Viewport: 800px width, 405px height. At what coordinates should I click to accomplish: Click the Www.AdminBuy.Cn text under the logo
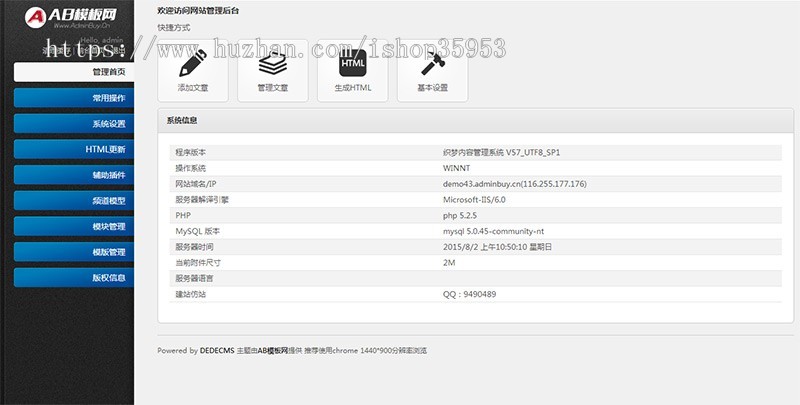(82, 26)
